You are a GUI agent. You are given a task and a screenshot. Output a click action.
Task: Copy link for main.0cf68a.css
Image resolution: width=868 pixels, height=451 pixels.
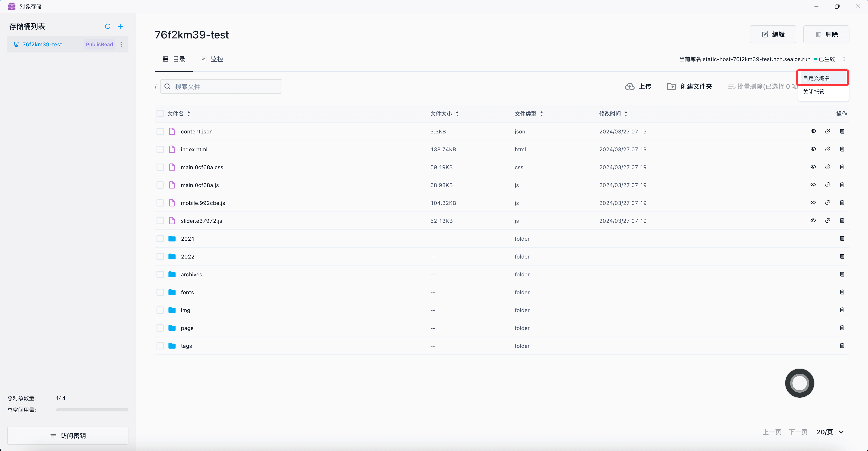(x=828, y=167)
